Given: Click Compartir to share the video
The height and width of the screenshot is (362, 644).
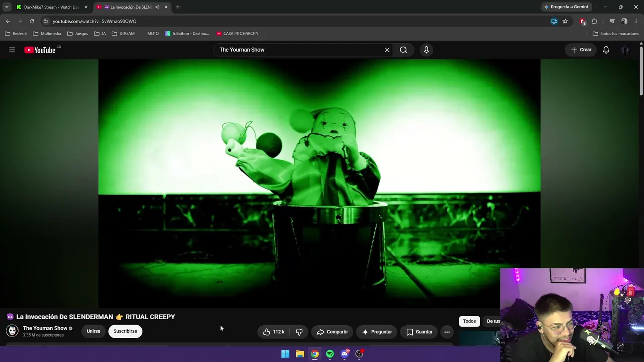Looking at the screenshot, I should tap(332, 332).
